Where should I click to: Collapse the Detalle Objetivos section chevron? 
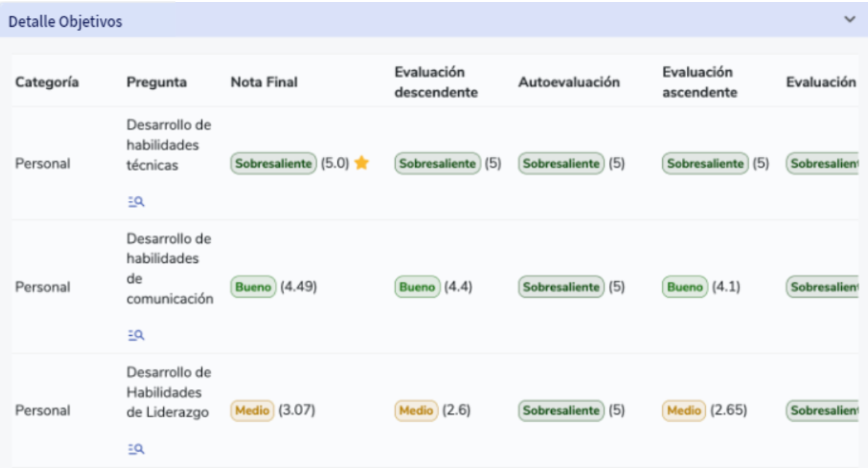coord(850,20)
